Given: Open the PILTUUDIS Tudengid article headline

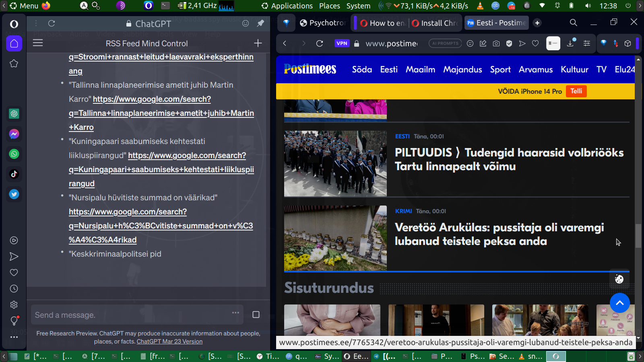Looking at the screenshot, I should coord(509,159).
